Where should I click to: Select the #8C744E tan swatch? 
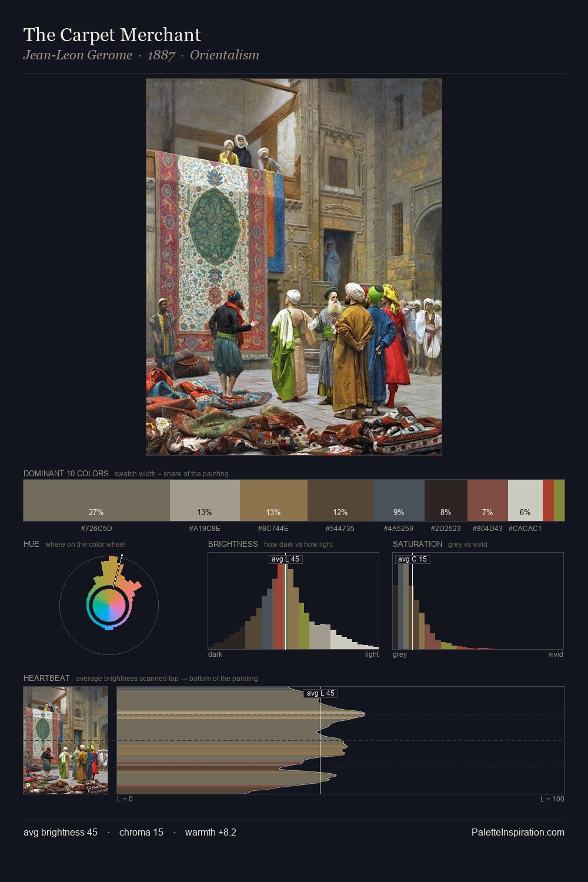pos(273,500)
